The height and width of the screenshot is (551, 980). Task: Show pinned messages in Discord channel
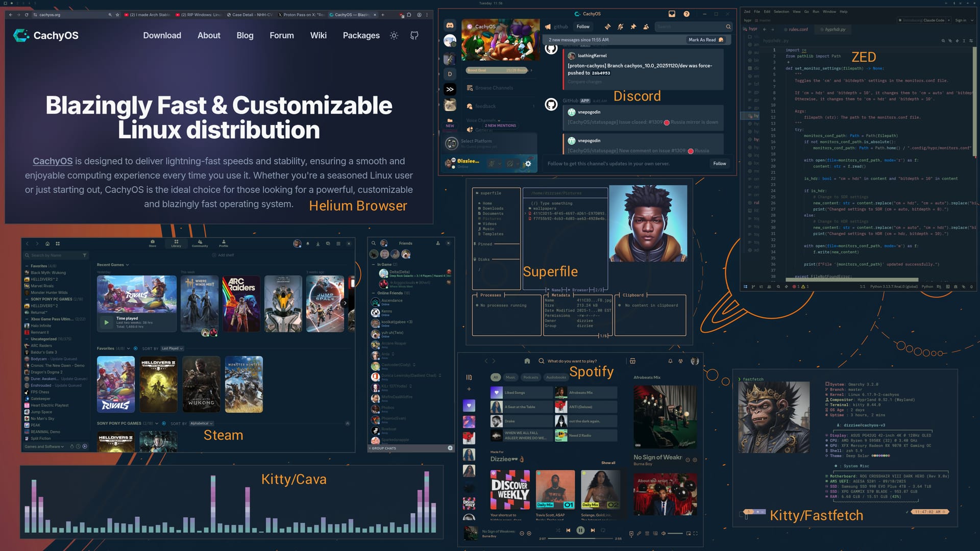click(x=633, y=27)
